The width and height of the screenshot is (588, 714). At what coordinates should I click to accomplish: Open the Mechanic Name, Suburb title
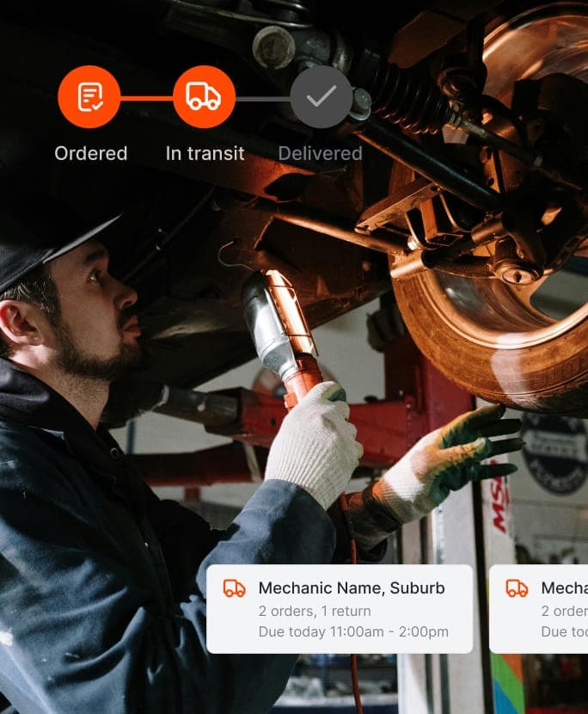click(352, 588)
